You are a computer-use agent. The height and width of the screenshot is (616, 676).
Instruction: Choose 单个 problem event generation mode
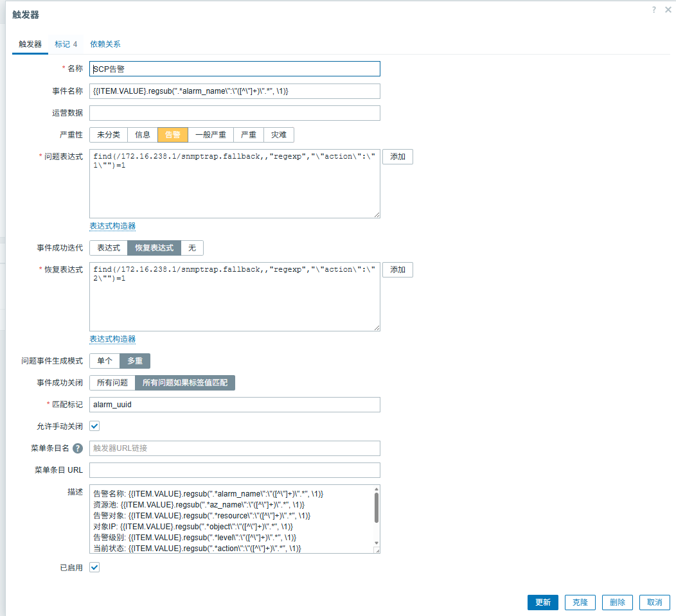104,361
